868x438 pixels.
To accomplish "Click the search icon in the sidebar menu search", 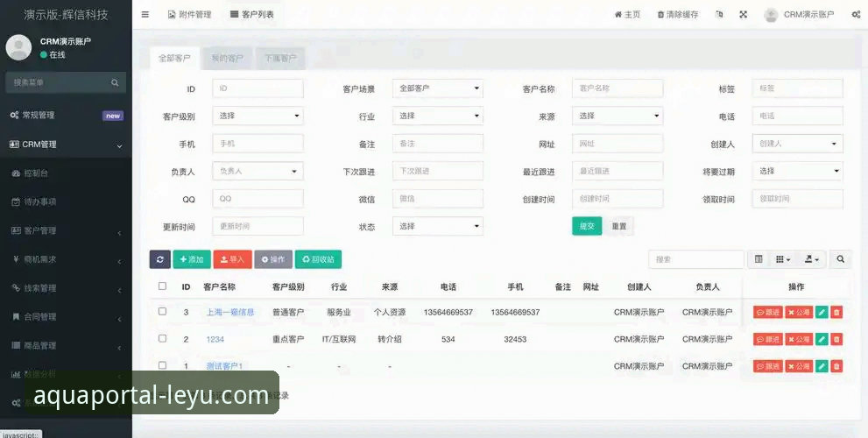I will click(115, 82).
